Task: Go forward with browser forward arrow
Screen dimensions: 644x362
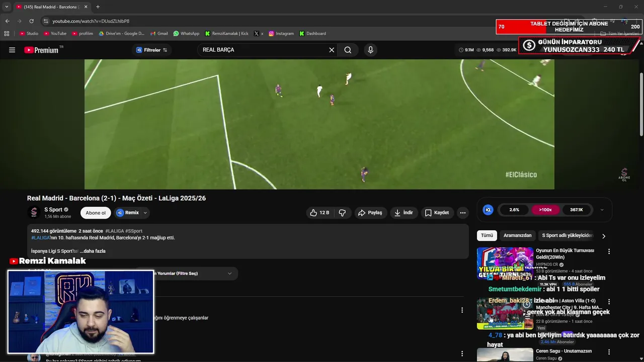Action: (x=19, y=21)
